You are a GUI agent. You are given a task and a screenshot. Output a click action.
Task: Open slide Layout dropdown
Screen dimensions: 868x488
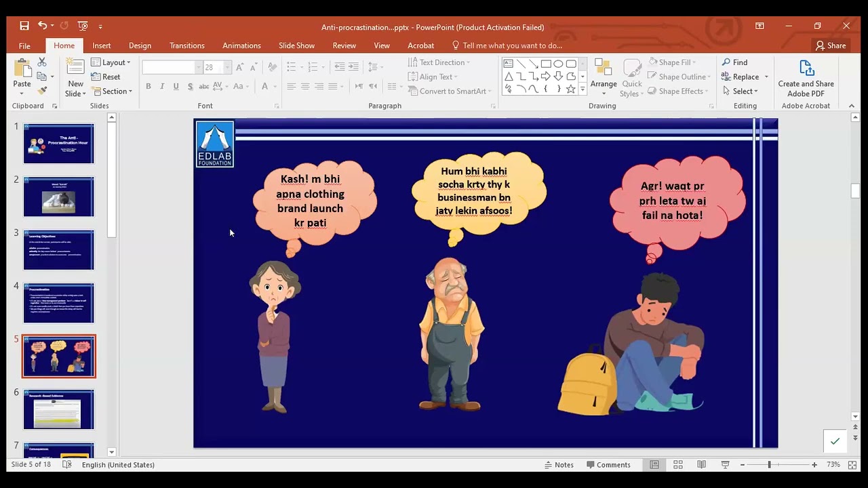point(111,62)
